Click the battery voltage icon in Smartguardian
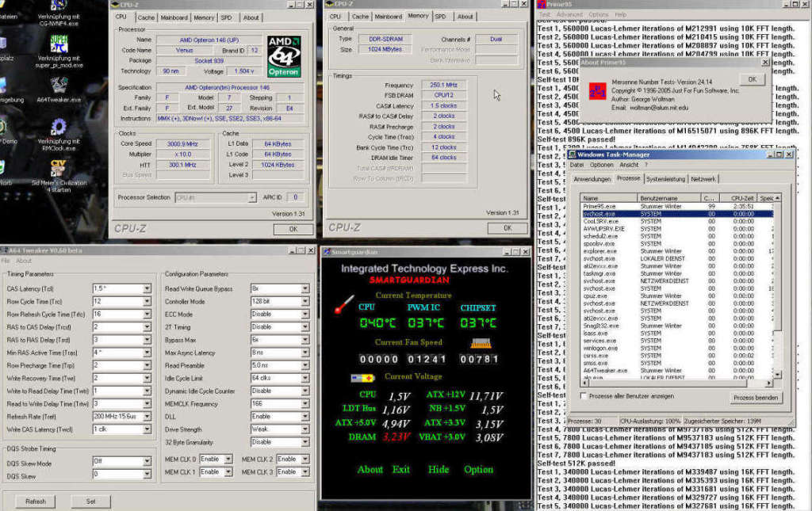Viewport: 812px width, 511px height. coord(362,378)
